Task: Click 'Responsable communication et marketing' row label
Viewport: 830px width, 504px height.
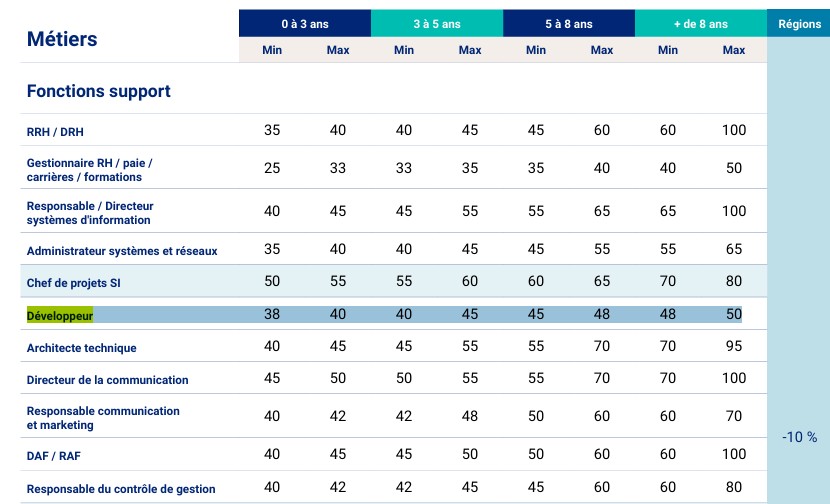Action: 103,418
